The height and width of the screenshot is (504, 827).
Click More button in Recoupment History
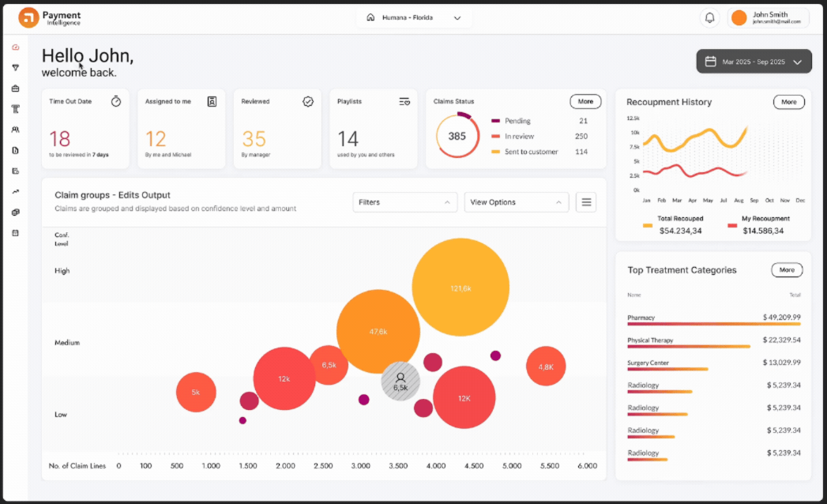[788, 102]
